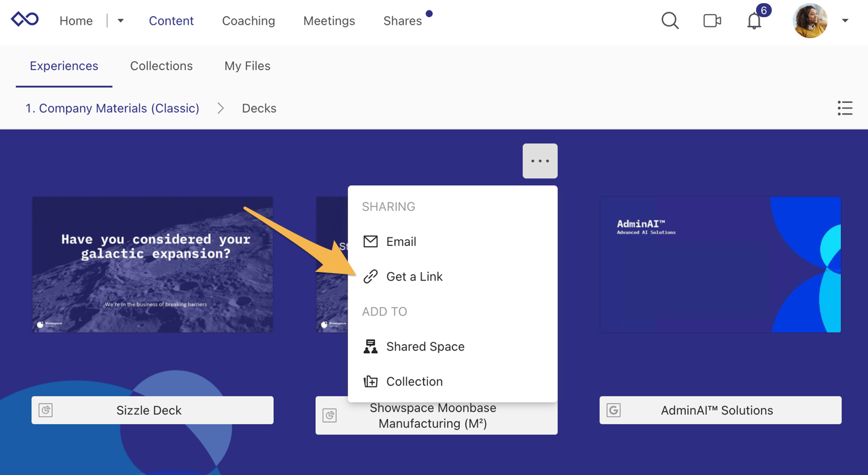Open the Sizzle Deck label button
This screenshot has width=868, height=475.
(x=153, y=410)
